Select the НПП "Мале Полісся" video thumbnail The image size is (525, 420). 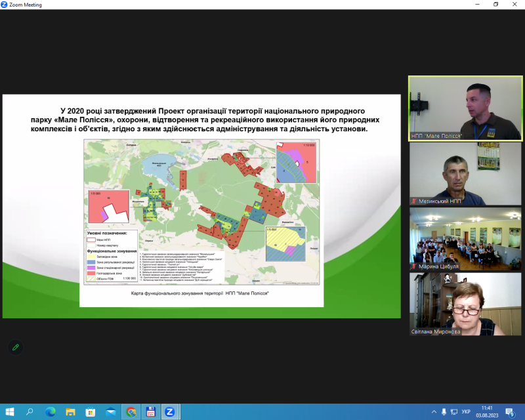click(465, 108)
